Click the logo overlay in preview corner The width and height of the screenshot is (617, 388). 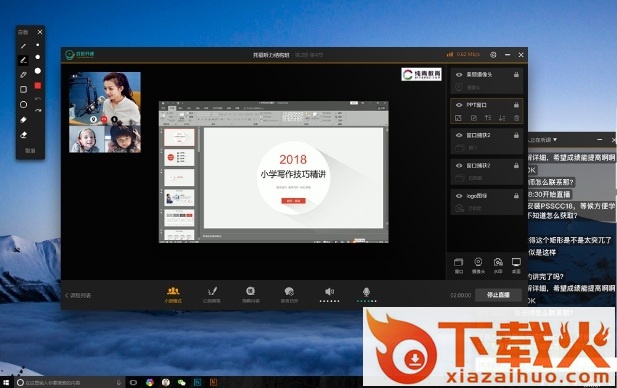421,74
